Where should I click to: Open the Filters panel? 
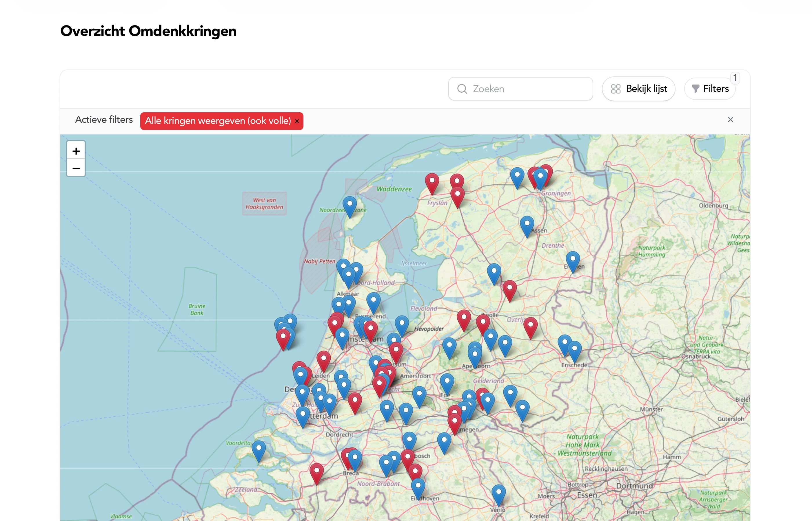(x=710, y=89)
